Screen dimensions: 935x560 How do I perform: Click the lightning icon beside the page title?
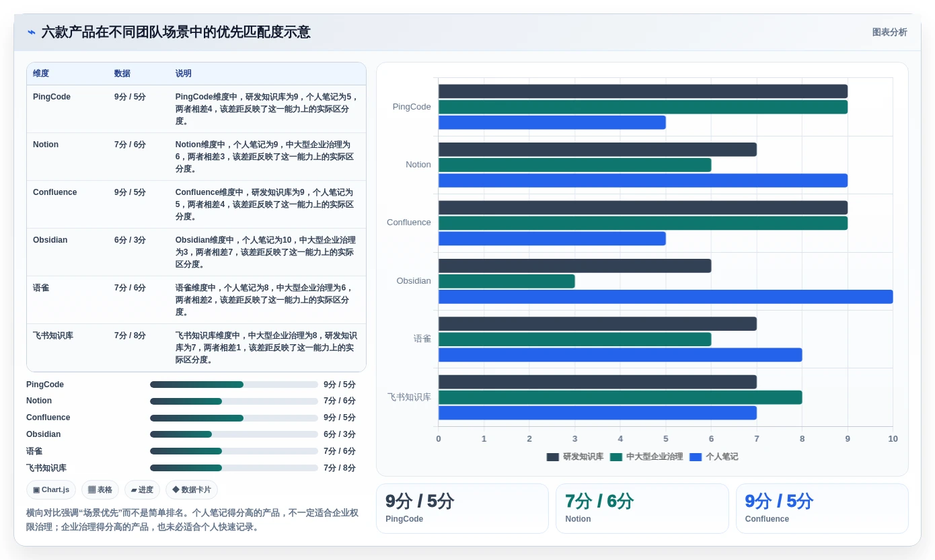[32, 32]
